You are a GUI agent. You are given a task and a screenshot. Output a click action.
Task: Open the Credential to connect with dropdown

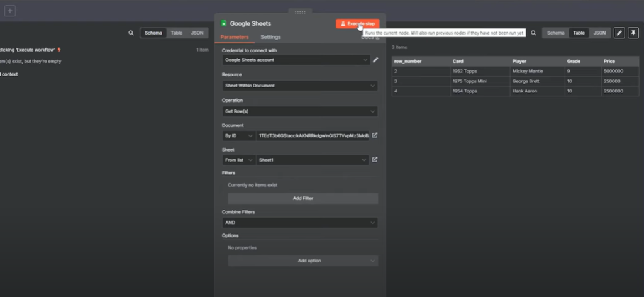tap(296, 60)
